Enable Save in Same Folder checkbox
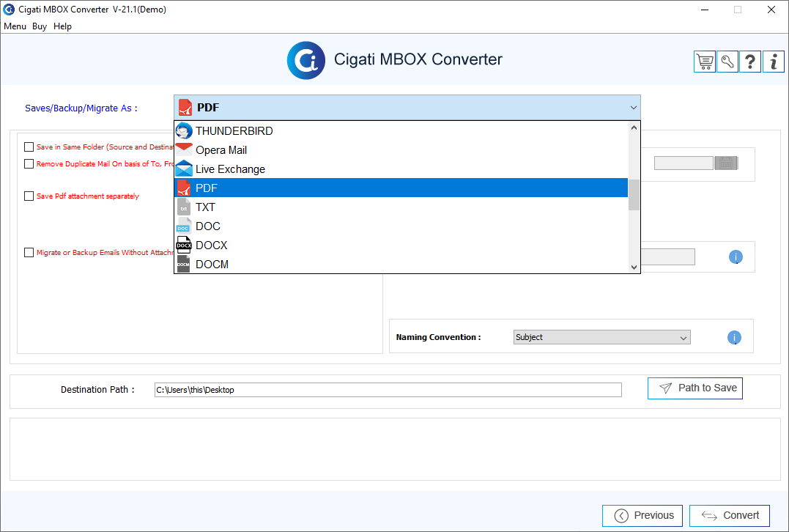 coord(29,147)
